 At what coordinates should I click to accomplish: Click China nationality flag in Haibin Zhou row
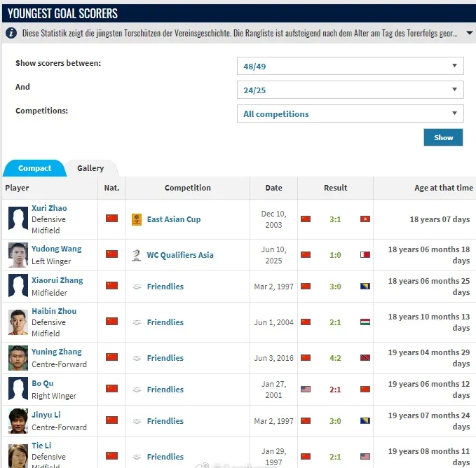(x=111, y=321)
